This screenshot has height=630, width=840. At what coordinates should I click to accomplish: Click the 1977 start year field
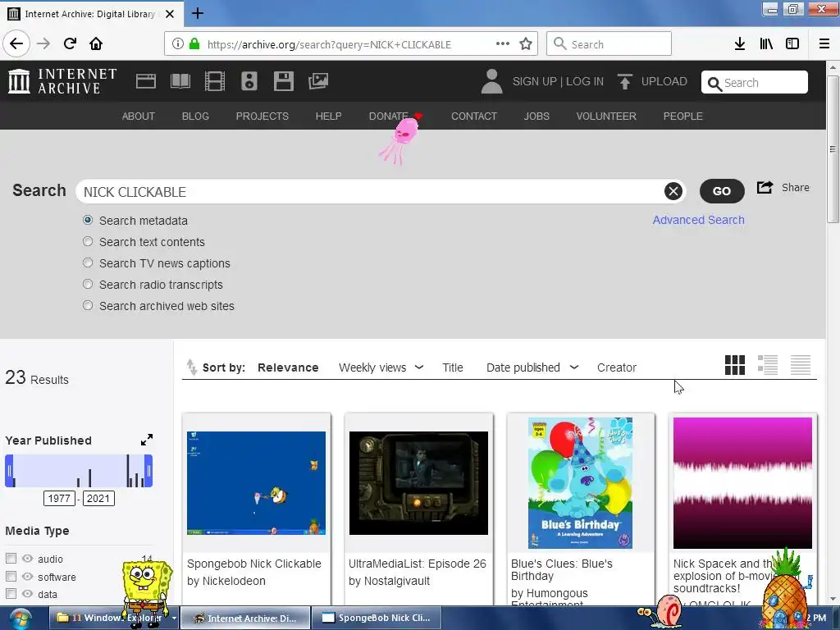[x=59, y=498]
